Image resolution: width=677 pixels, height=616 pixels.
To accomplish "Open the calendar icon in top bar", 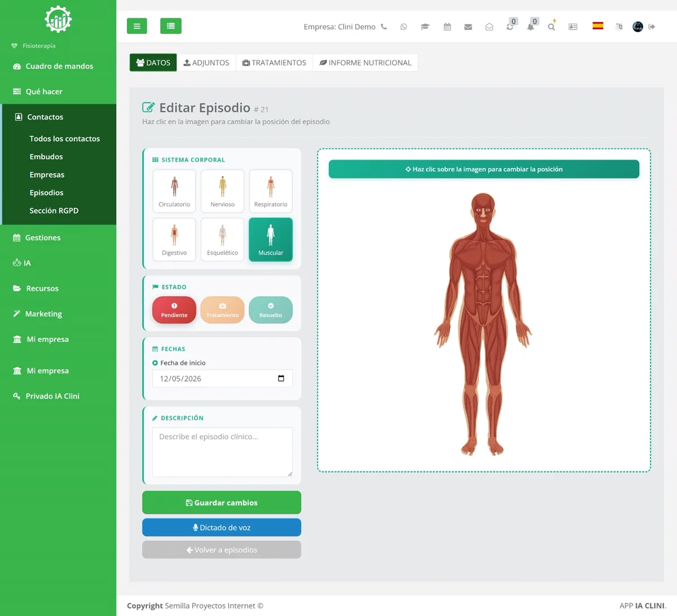I will click(x=447, y=27).
